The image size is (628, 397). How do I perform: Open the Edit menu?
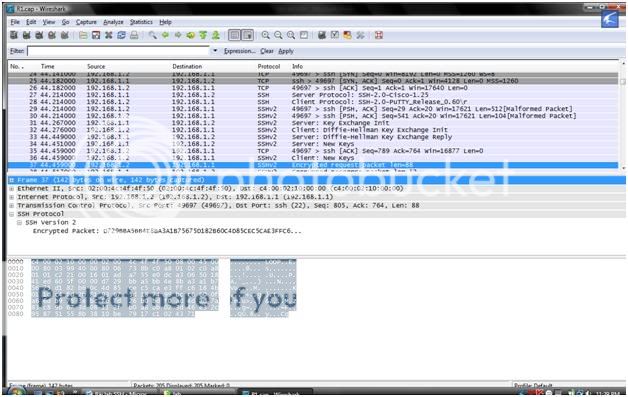coord(31,22)
